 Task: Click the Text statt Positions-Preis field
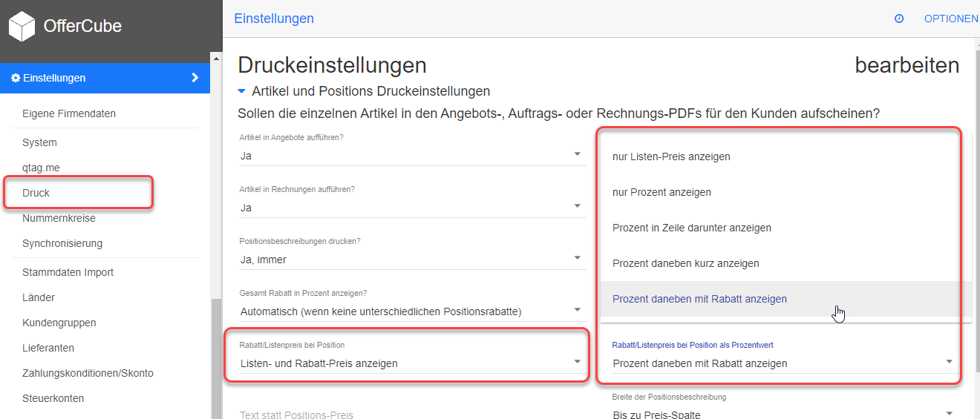coord(411,412)
